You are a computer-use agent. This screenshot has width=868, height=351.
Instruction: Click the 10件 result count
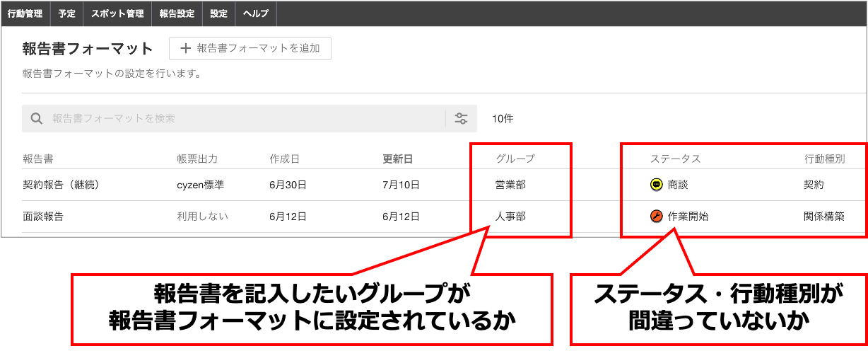pyautogui.click(x=503, y=119)
